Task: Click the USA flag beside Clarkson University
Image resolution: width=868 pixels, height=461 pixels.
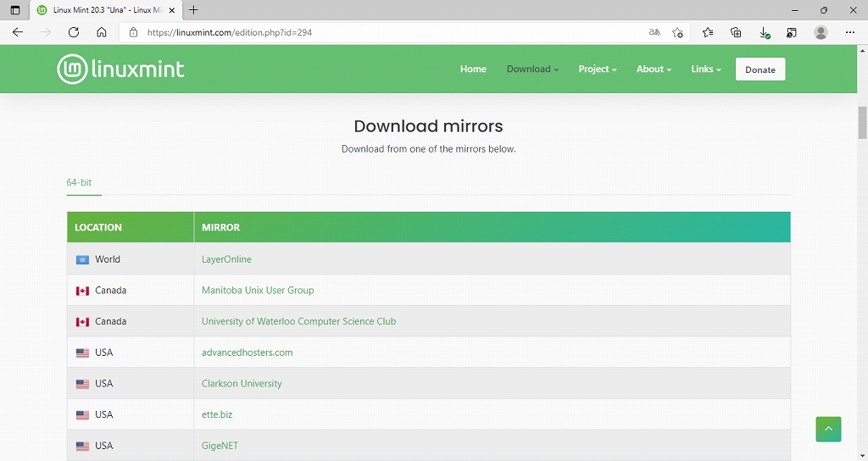Action: (x=82, y=384)
